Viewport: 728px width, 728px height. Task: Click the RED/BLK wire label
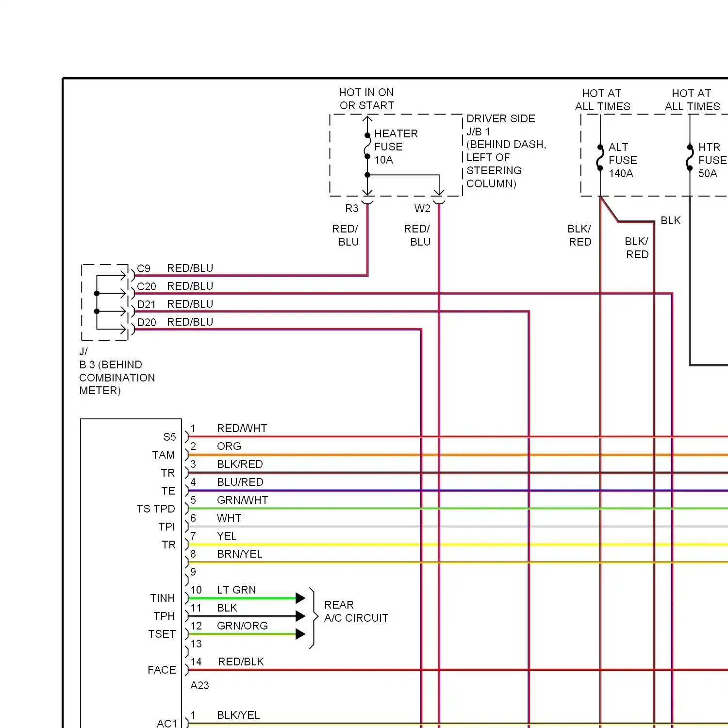241,662
